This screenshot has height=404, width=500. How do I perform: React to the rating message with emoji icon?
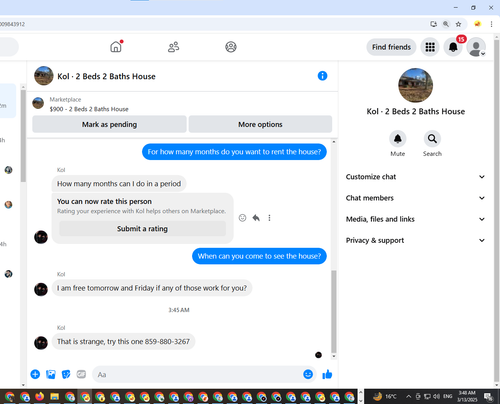(x=242, y=218)
